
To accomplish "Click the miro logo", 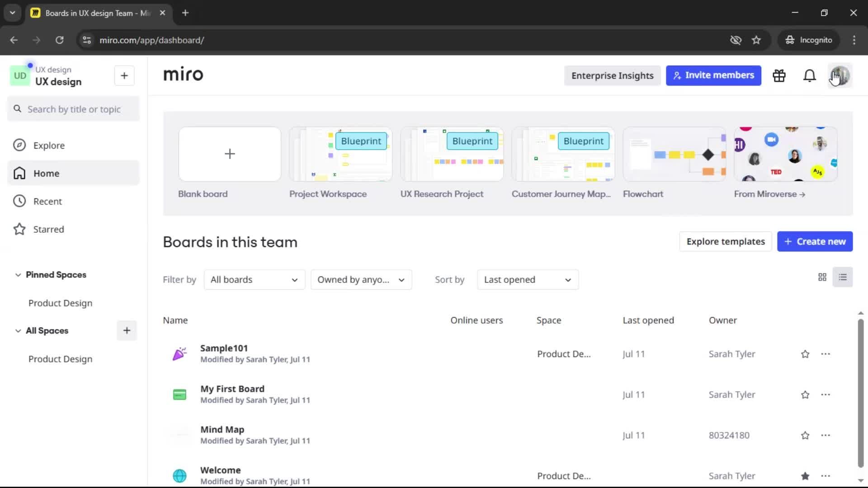I will (x=183, y=75).
